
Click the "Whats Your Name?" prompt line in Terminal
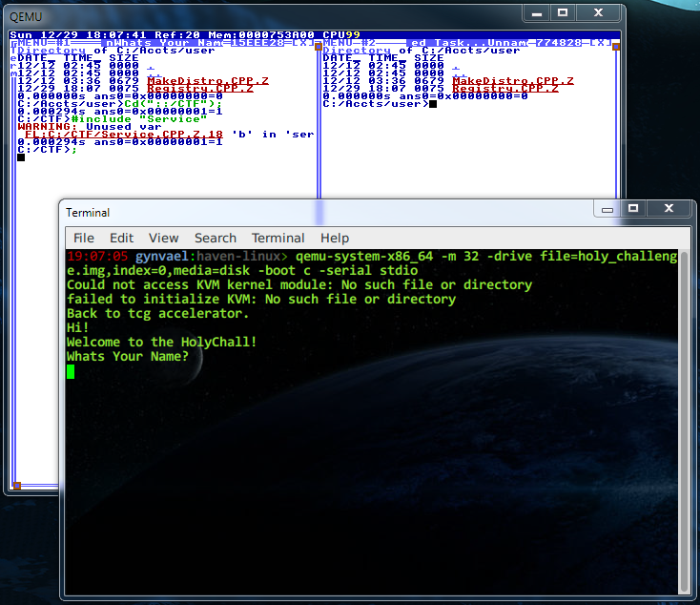point(128,356)
